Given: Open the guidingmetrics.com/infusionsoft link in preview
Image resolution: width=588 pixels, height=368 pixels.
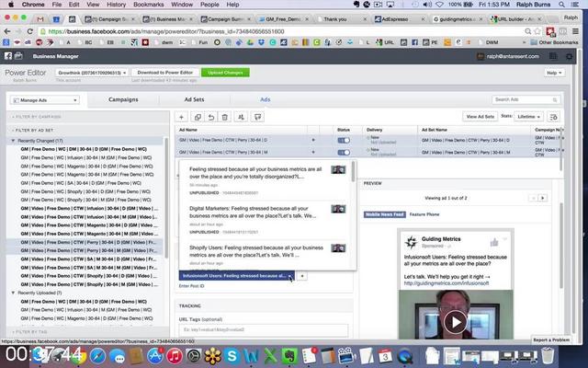Looking at the screenshot, I should pyautogui.click(x=447, y=283).
